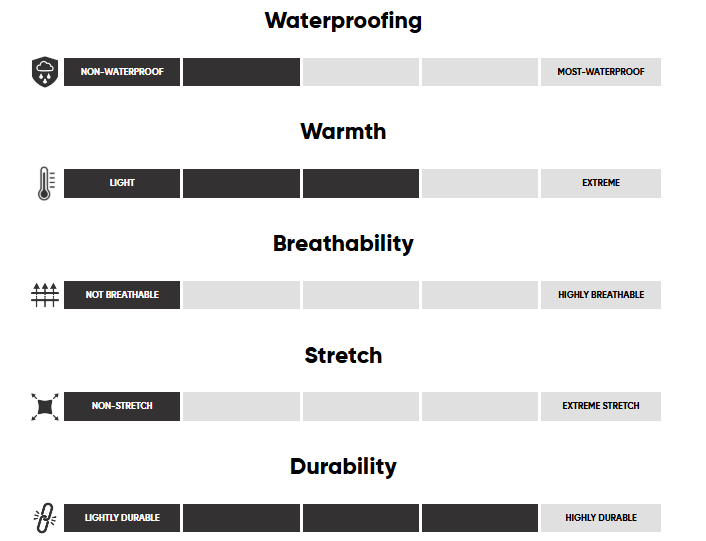The height and width of the screenshot is (541, 706).
Task: Click the Breathability heading
Action: tap(343, 244)
